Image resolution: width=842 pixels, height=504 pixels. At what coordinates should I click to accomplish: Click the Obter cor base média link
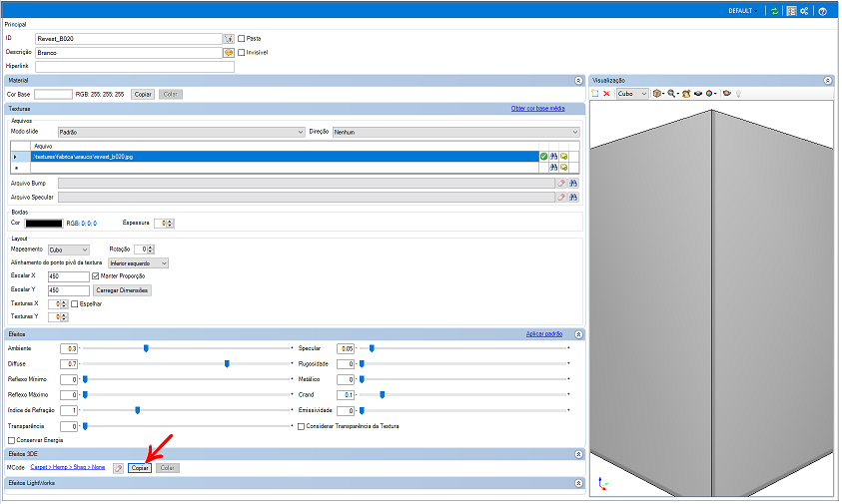click(x=538, y=108)
